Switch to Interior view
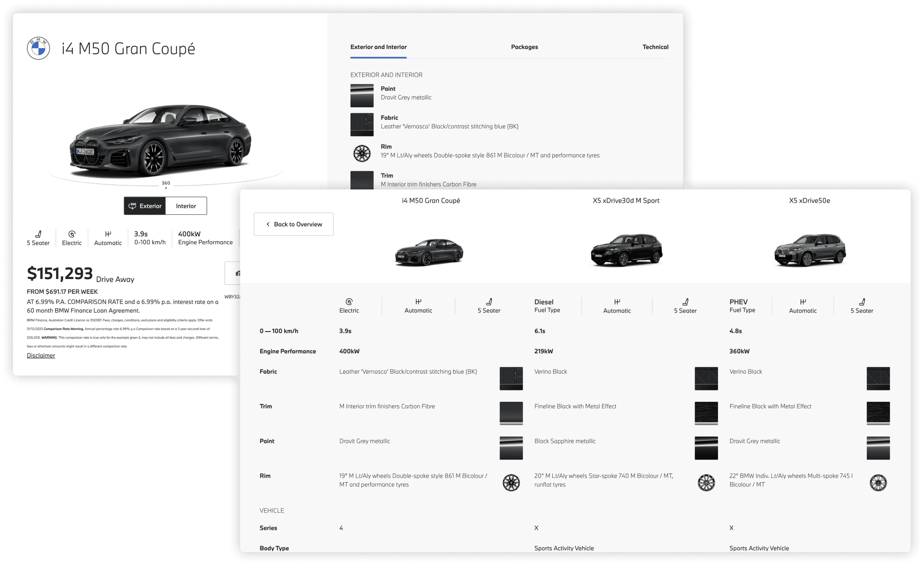 186,206
